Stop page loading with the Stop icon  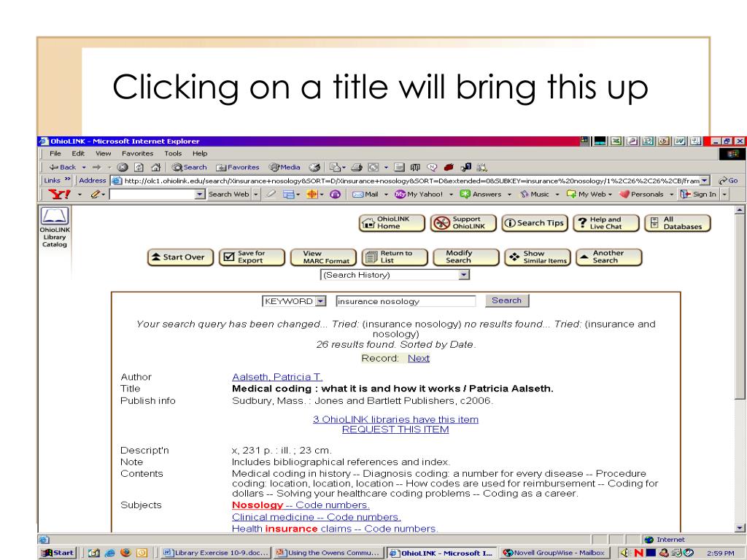click(x=123, y=167)
